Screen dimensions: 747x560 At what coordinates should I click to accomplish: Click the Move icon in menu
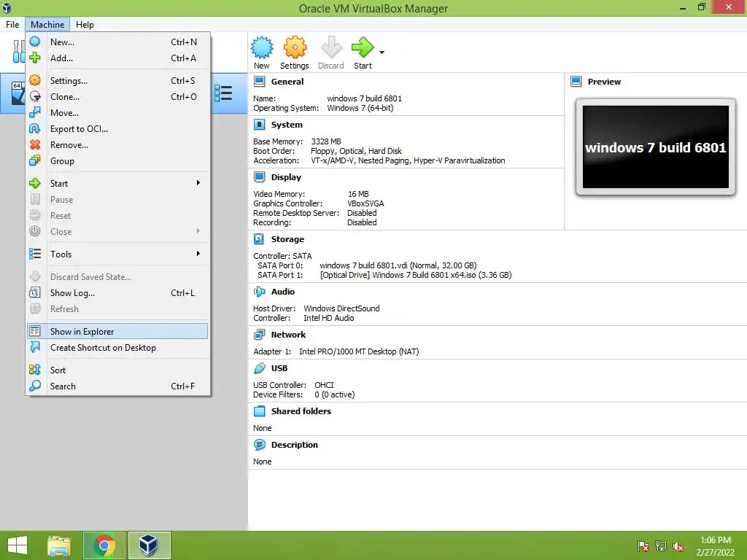tap(35, 113)
